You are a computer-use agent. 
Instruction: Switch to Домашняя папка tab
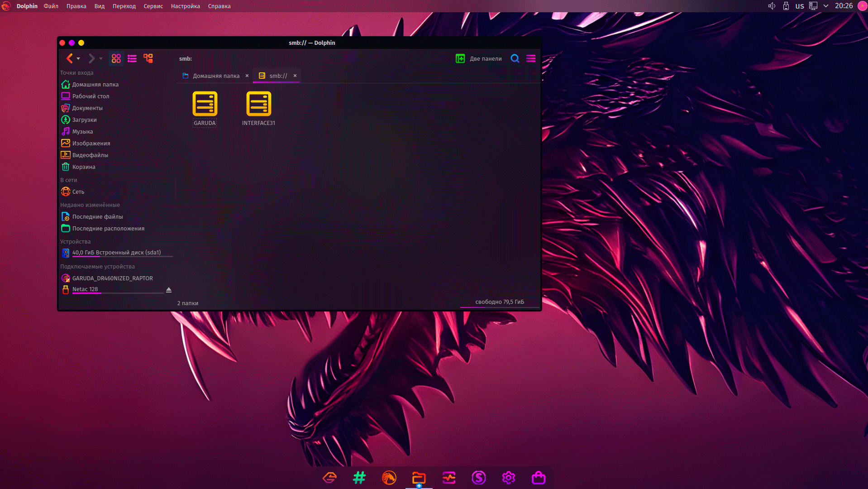(215, 76)
